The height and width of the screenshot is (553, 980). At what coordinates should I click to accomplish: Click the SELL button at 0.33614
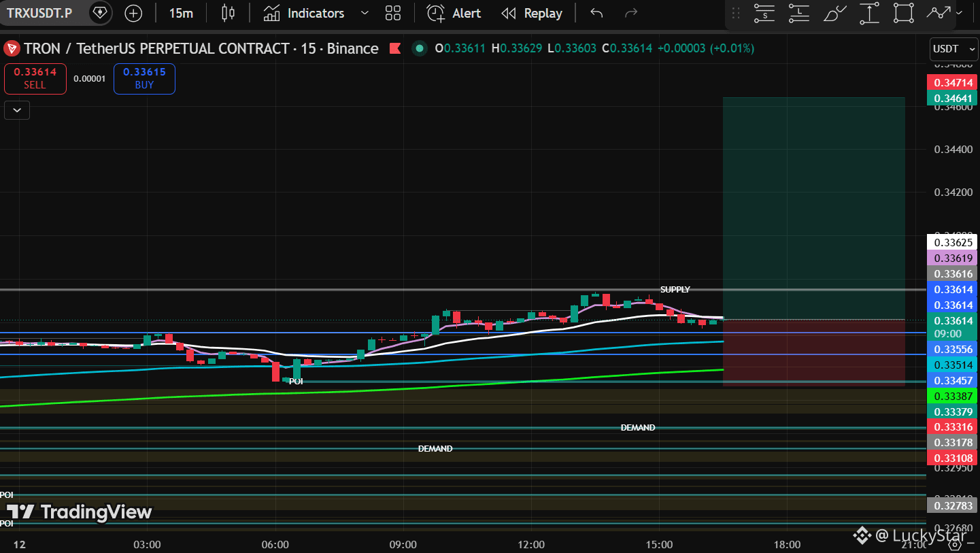35,78
